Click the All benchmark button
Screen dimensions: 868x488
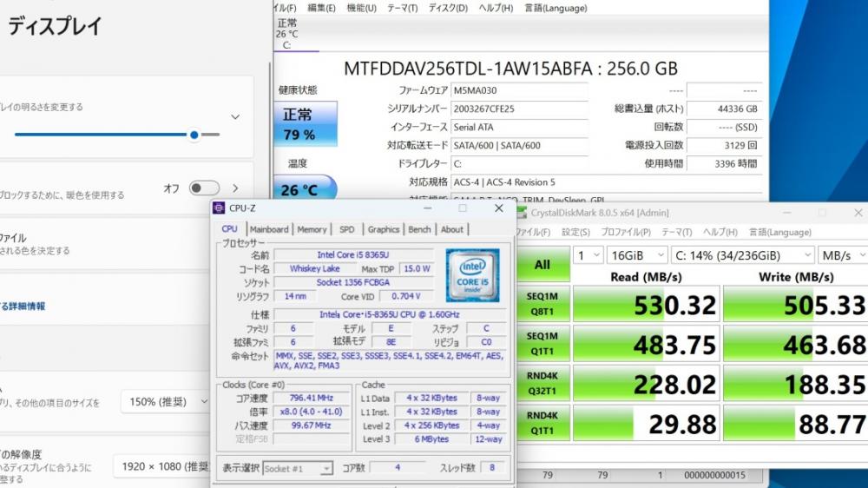point(542,264)
